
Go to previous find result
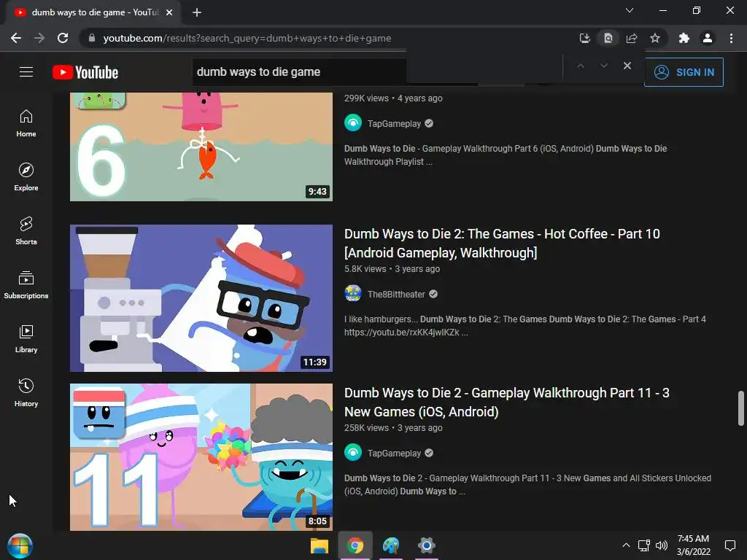580,66
